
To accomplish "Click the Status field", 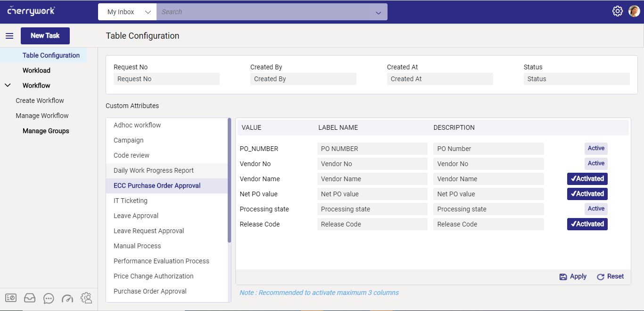I will pyautogui.click(x=577, y=79).
